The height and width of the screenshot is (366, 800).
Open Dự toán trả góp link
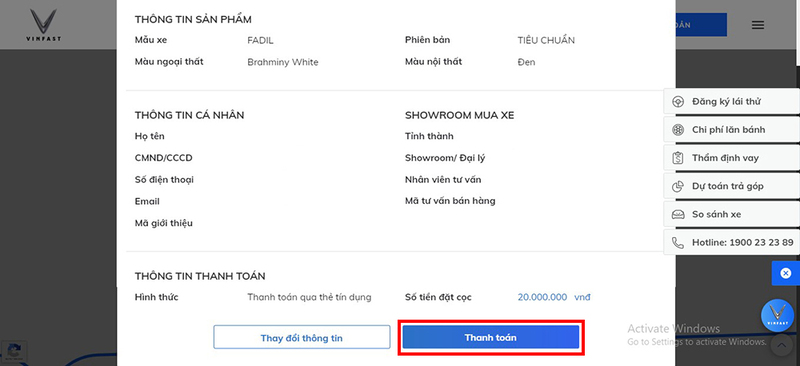point(728,186)
